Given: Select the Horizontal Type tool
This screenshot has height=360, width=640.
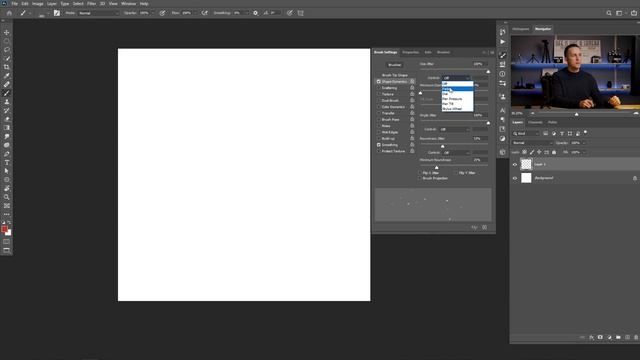Looking at the screenshot, I should [7, 162].
